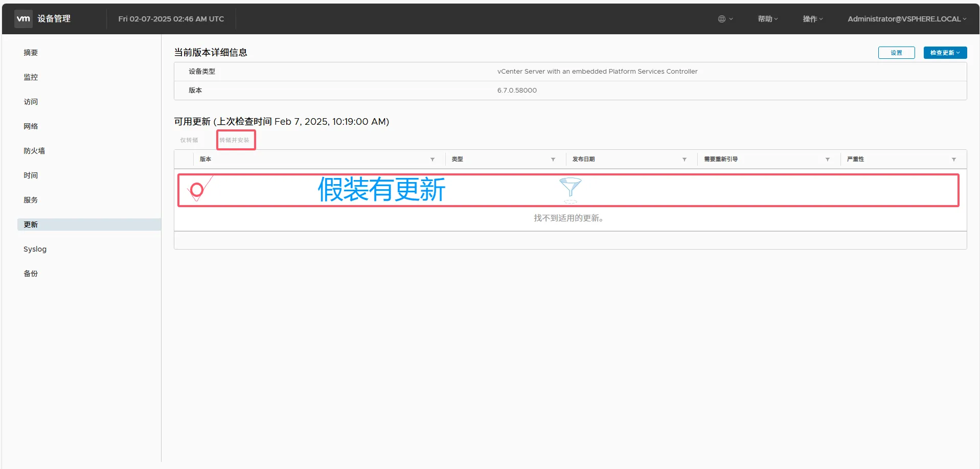Click the vCenter Server appliance type value
This screenshot has height=469, width=980.
pyautogui.click(x=597, y=72)
